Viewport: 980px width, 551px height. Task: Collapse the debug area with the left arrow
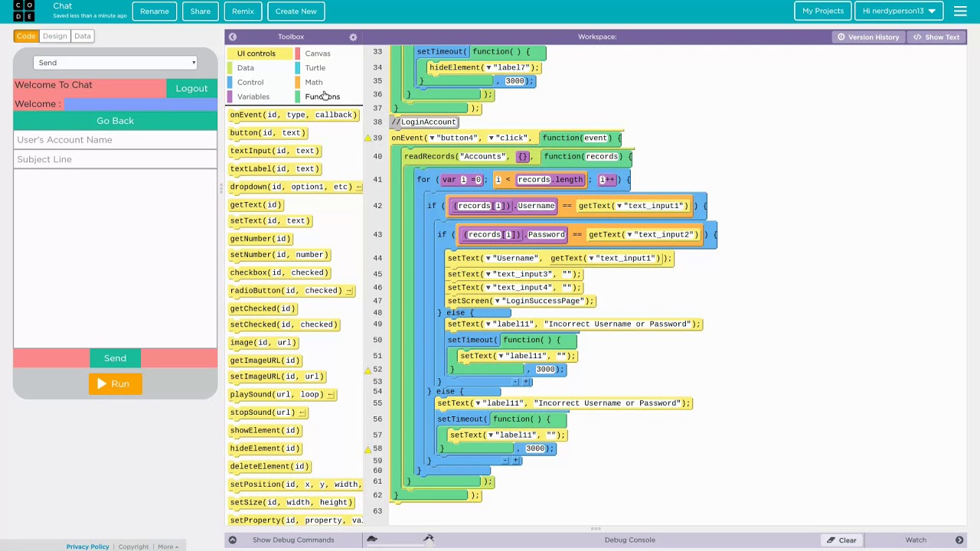pyautogui.click(x=232, y=540)
